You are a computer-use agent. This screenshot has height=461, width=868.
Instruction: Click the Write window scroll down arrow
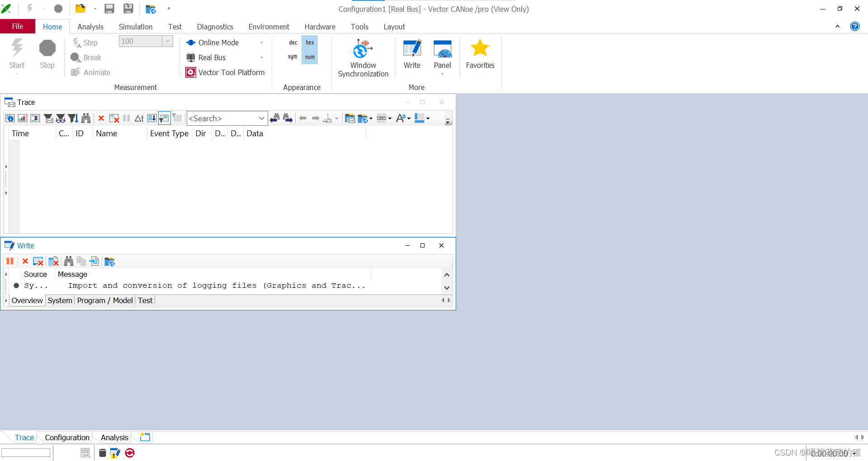447,288
